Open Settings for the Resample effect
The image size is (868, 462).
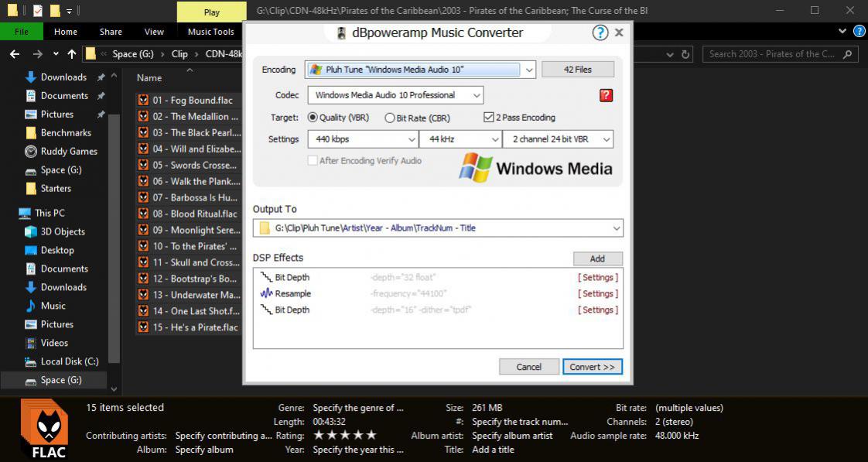pyautogui.click(x=597, y=294)
